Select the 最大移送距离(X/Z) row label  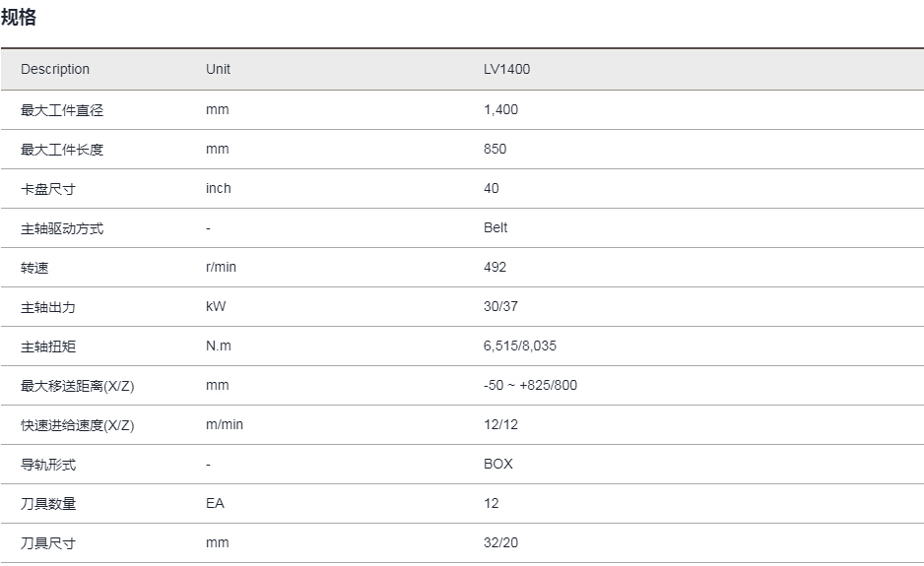(77, 386)
